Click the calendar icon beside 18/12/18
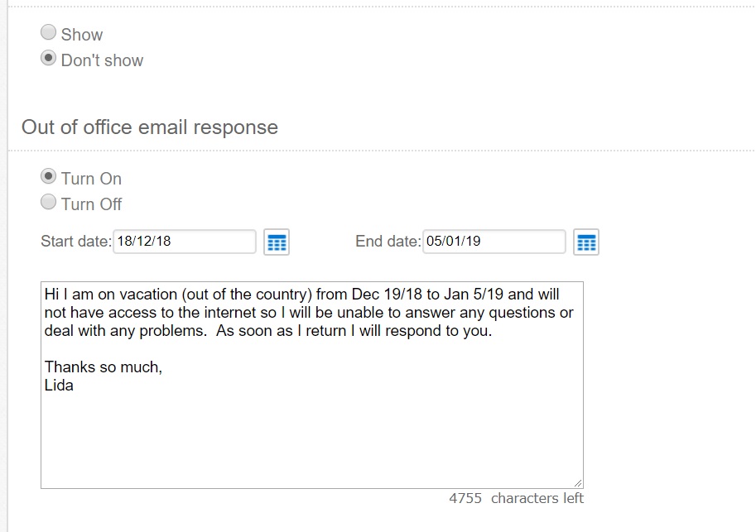The image size is (756, 532). [x=277, y=242]
